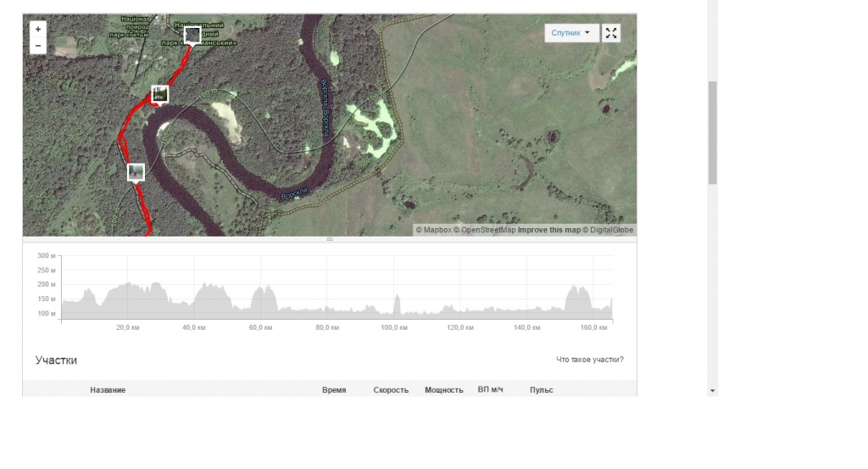Sort segments by Пульс column
868x469 pixels.
coord(541,390)
